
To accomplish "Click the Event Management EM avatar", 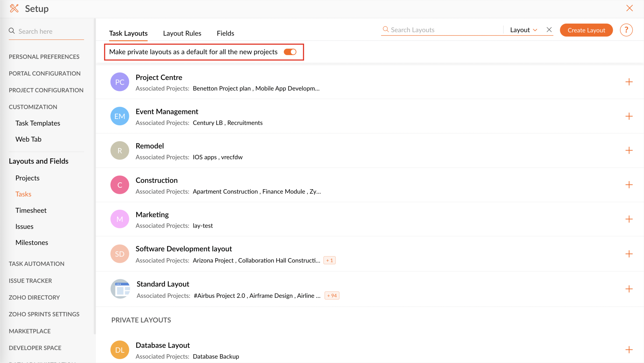I will click(x=119, y=116).
